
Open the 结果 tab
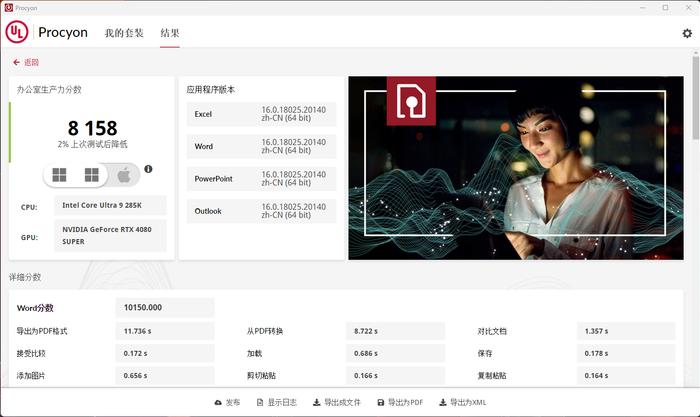[x=170, y=33]
